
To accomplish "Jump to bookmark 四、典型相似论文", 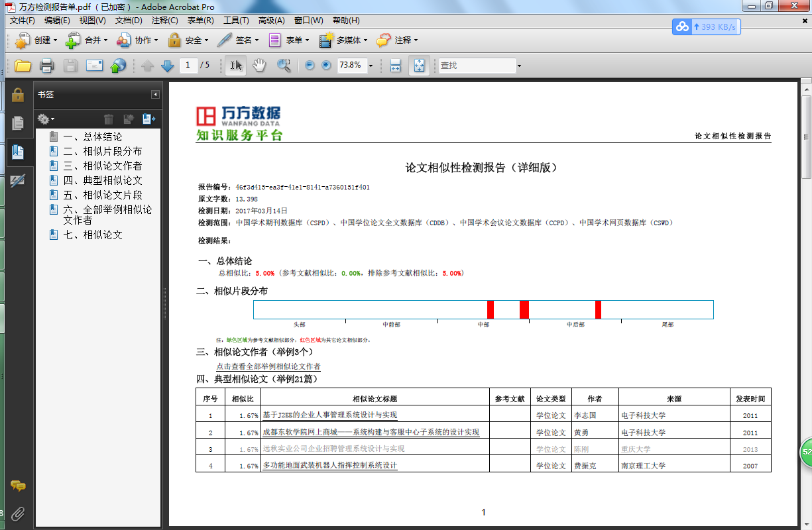I will tap(102, 180).
